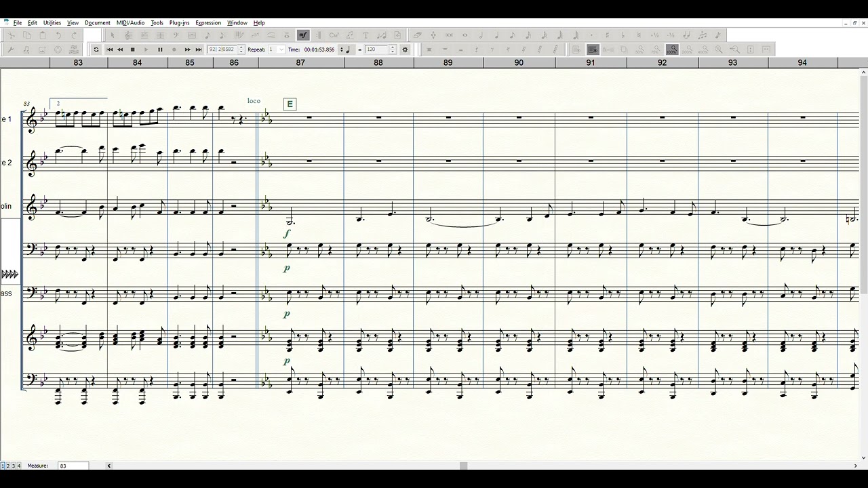Screen dimensions: 868x488
Task: Select the Measure tool
Action: click(192, 35)
